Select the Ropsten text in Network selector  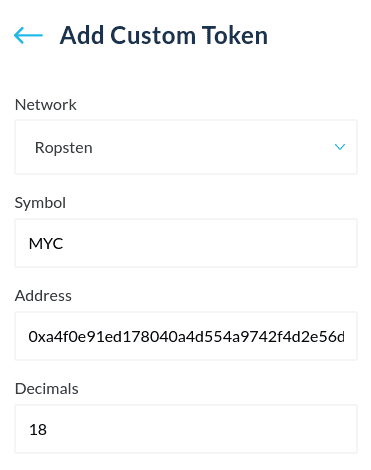tap(64, 148)
